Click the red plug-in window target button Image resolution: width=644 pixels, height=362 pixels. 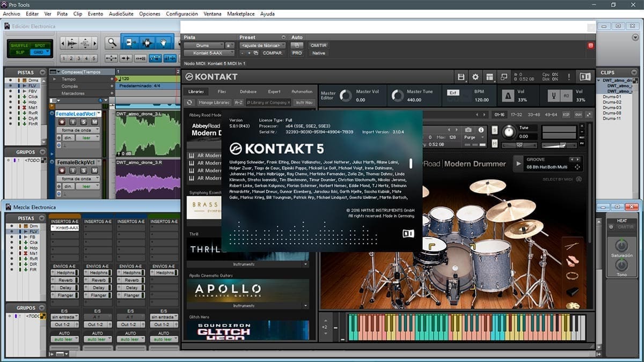pos(591,46)
